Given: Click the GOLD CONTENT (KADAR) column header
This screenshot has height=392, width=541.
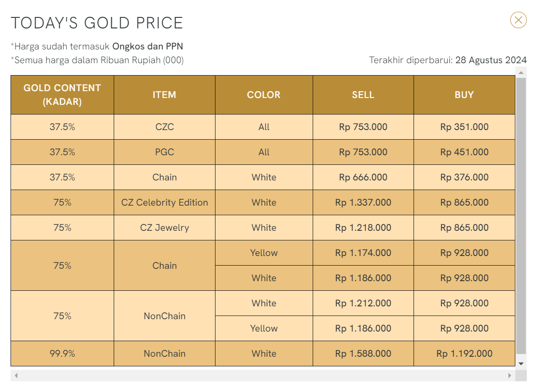Looking at the screenshot, I should pyautogui.click(x=62, y=95).
